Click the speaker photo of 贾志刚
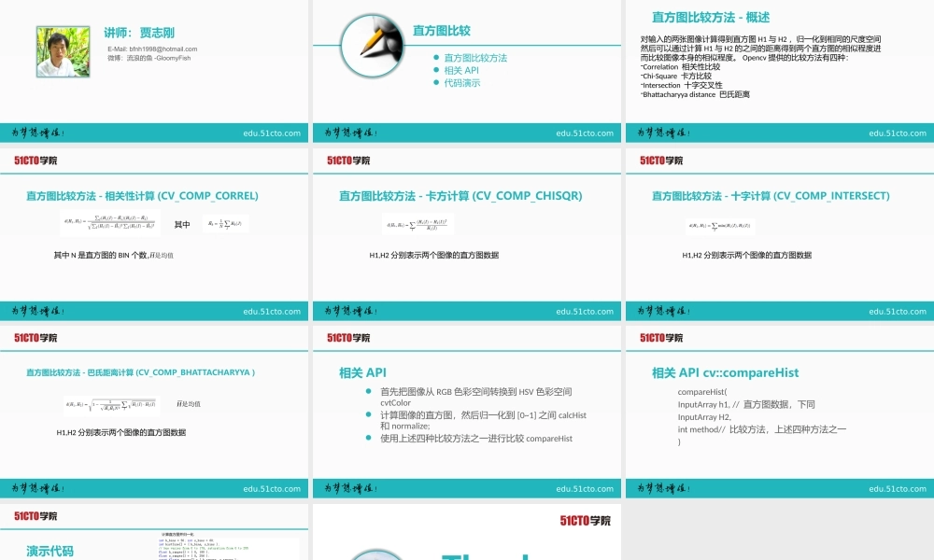 62,51
